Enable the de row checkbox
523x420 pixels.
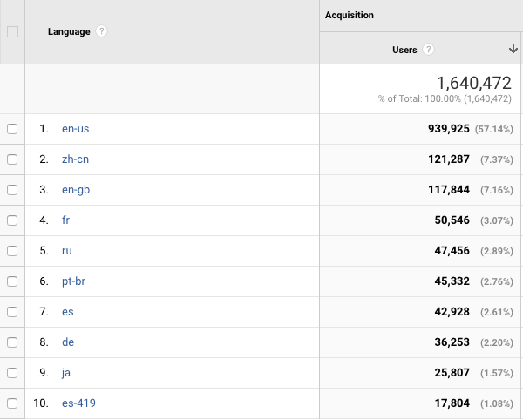click(x=12, y=342)
